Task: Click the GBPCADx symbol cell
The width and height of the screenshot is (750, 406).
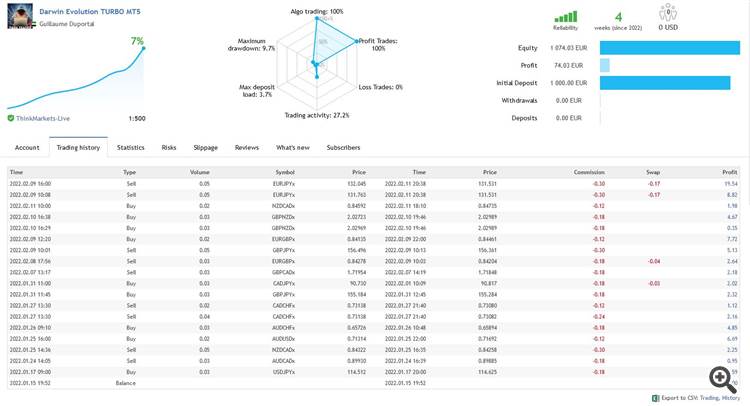Action: click(284, 272)
